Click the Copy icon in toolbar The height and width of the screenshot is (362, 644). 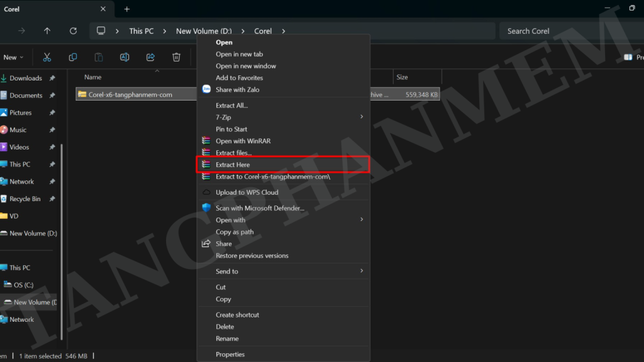pos(73,57)
